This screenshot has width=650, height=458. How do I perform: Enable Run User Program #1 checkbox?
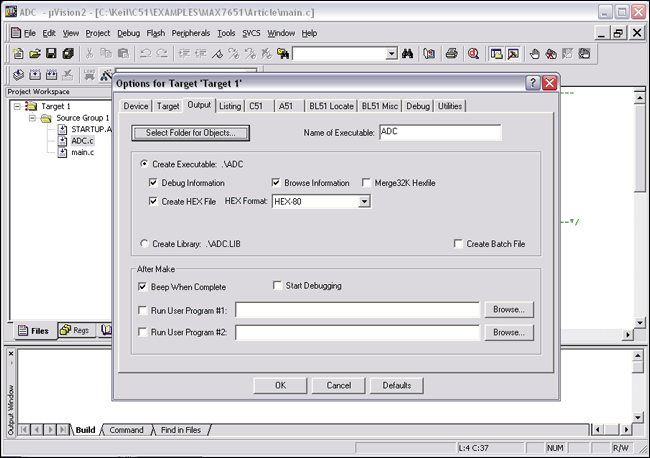142,310
